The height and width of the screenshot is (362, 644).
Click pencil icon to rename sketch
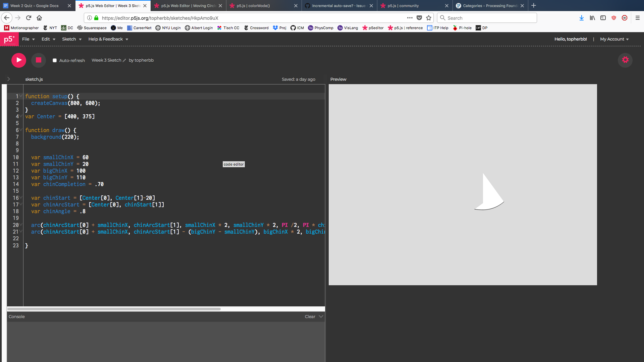pos(124,61)
